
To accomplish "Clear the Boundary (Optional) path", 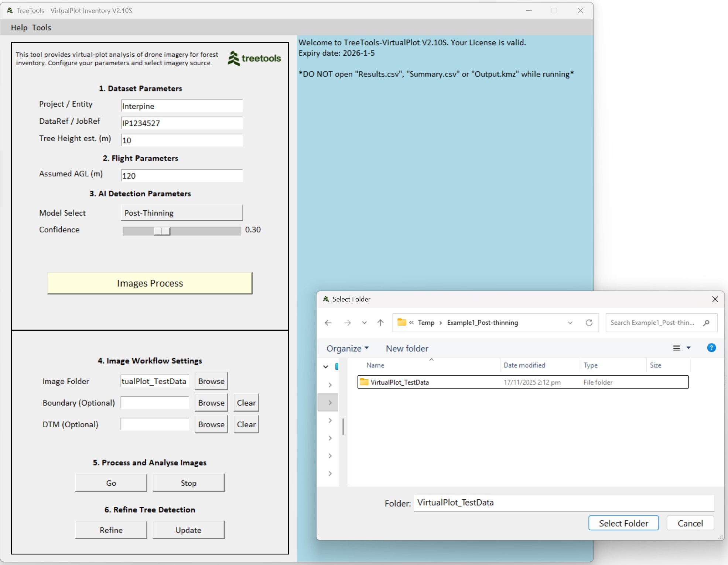I will 246,403.
